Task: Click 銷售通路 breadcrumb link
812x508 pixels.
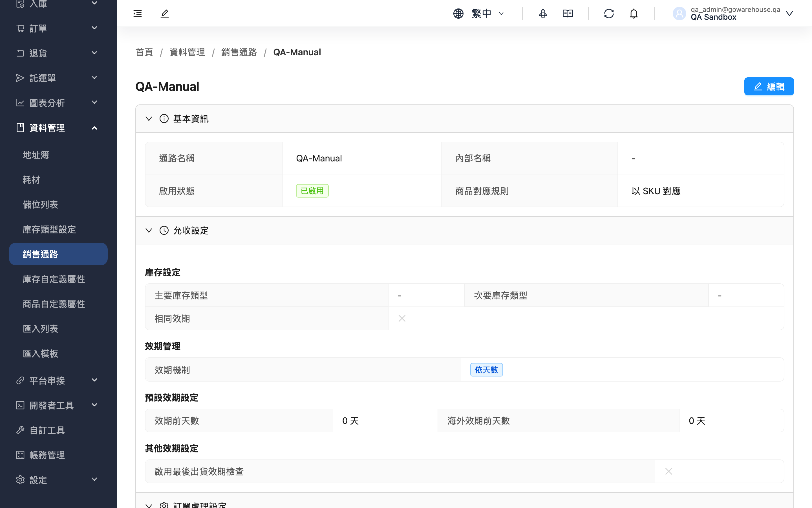Action: [239, 52]
